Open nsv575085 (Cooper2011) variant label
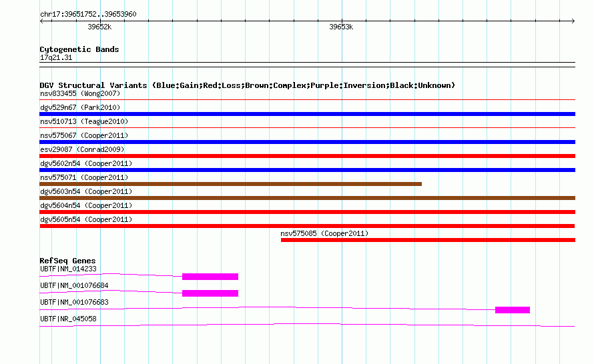This screenshot has width=594, height=364. click(324, 233)
